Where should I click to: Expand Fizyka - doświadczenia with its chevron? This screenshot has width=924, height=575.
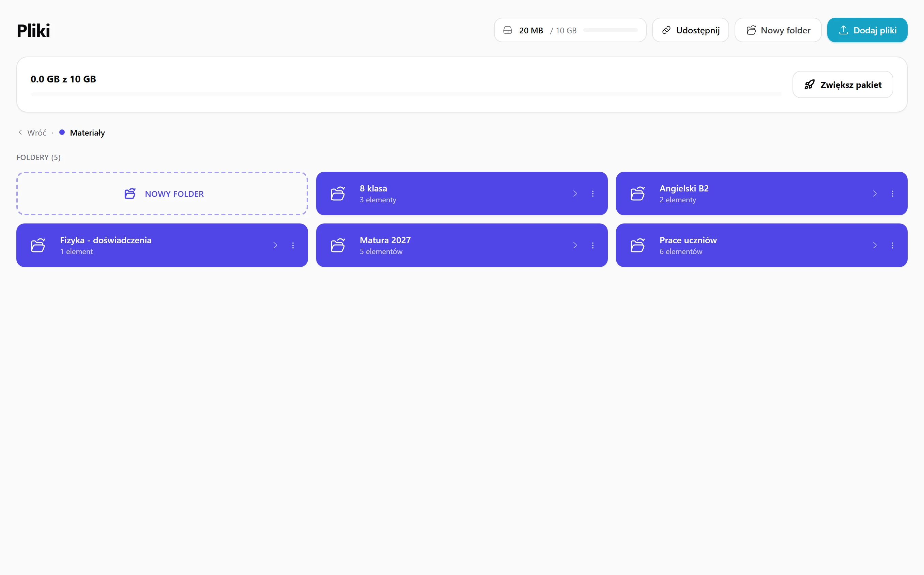(275, 245)
